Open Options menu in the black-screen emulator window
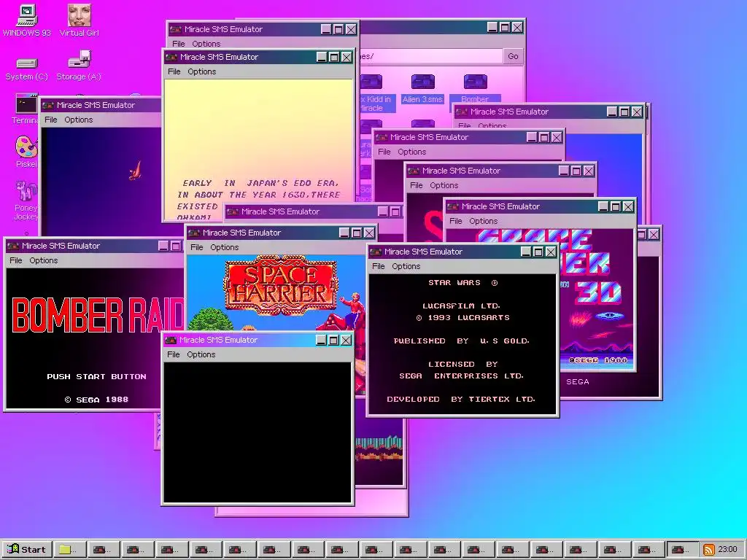The image size is (747, 560). click(x=201, y=354)
